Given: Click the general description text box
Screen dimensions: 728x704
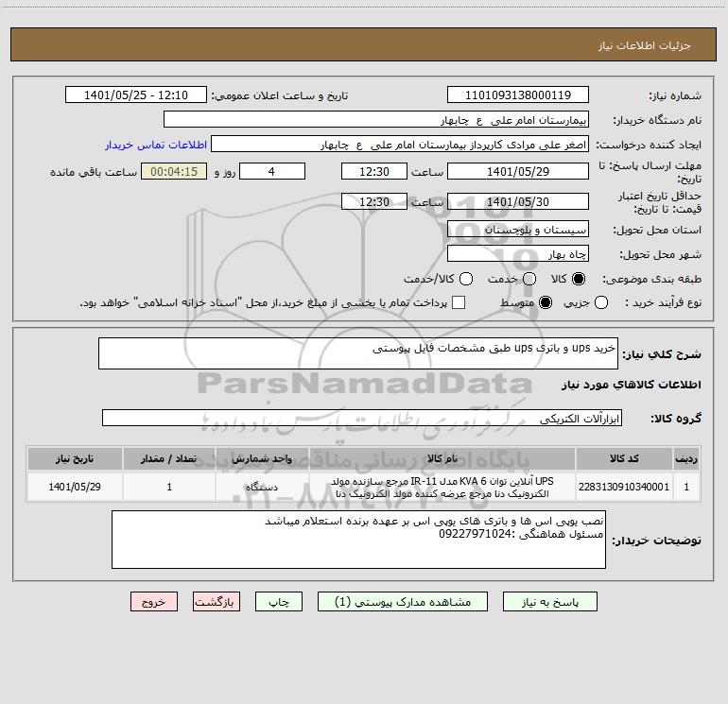Looking at the screenshot, I should (x=358, y=353).
